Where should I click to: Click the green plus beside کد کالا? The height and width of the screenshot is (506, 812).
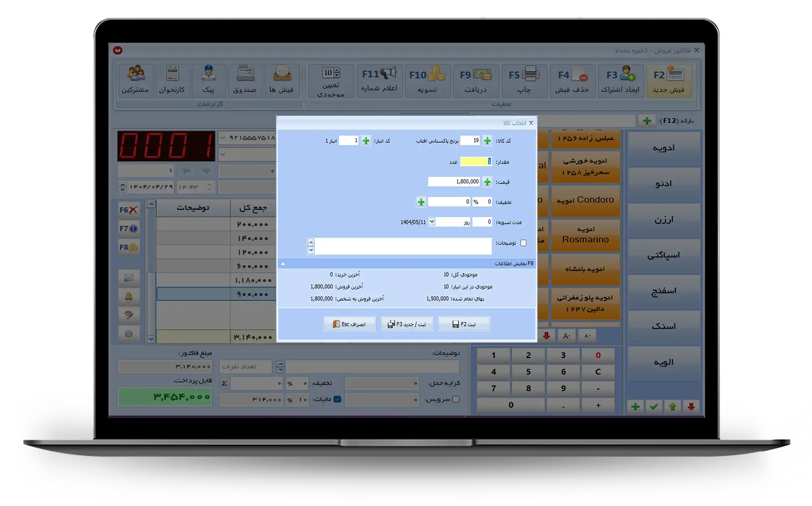(487, 140)
